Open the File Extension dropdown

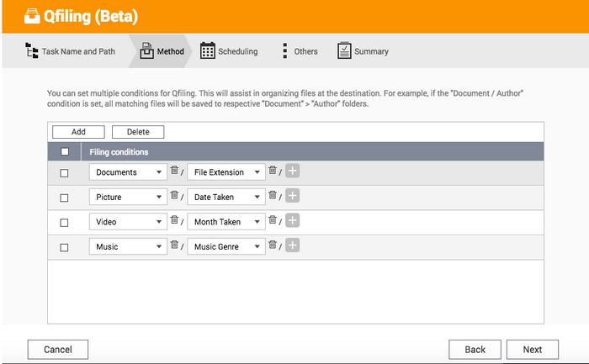point(226,172)
